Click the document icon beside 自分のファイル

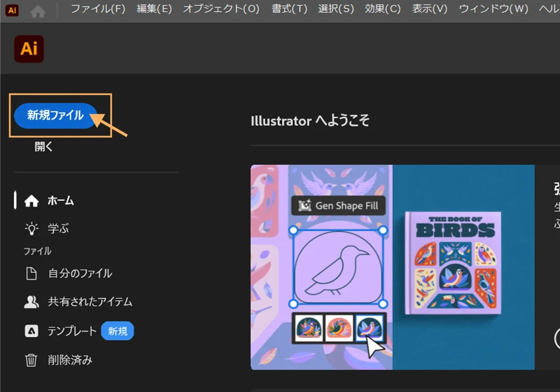click(32, 273)
